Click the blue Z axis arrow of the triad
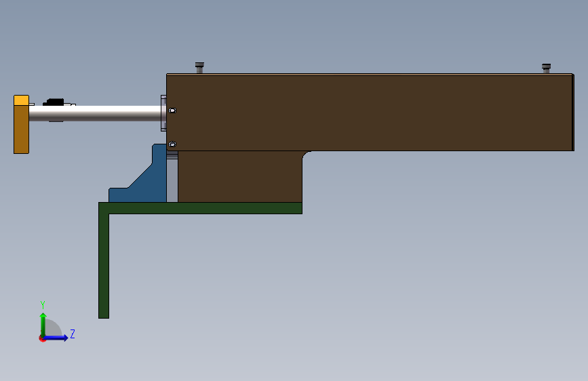 [x=56, y=338]
